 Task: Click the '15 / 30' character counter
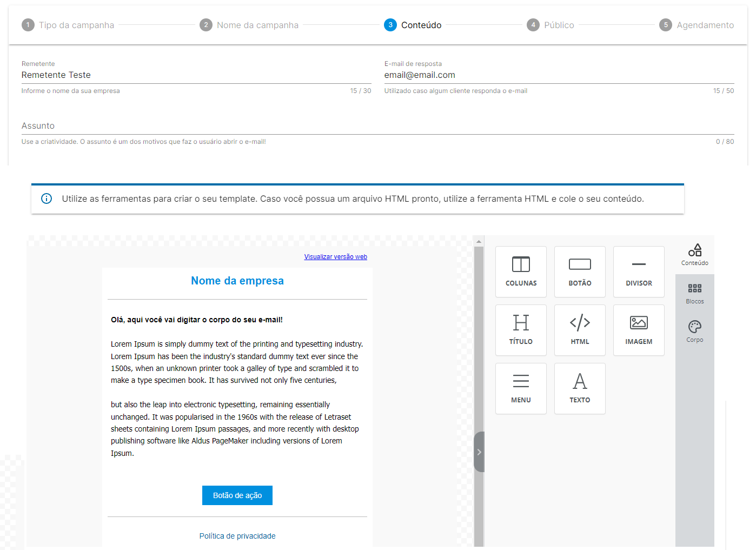coord(361,91)
